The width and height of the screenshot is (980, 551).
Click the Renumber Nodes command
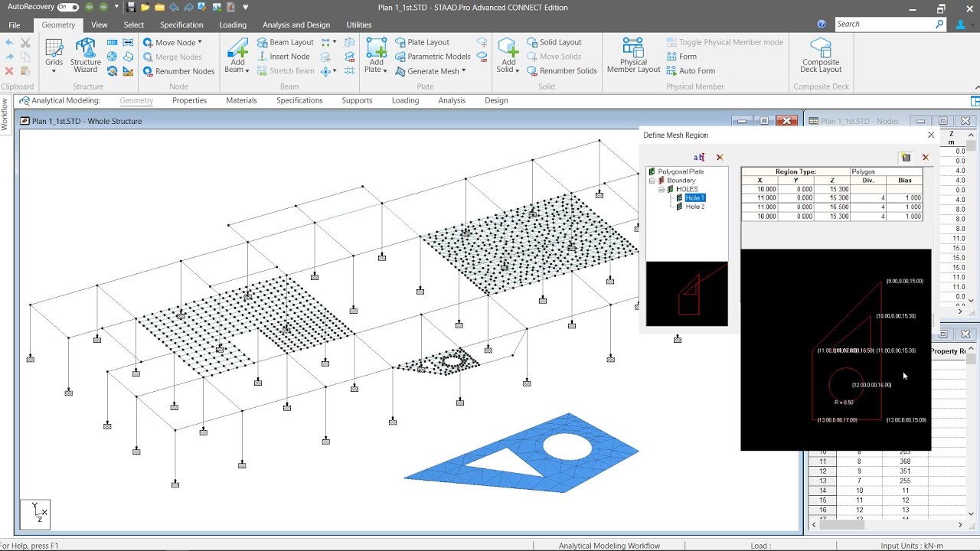click(178, 71)
